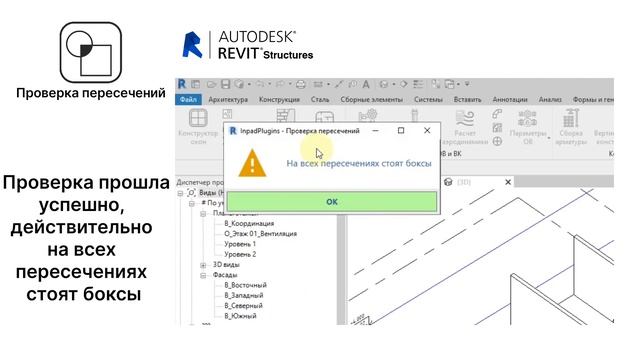Viewport: 640px width, 360px height.
Task: Click the Расчет аэродинамики ribbon tool
Action: (464, 127)
